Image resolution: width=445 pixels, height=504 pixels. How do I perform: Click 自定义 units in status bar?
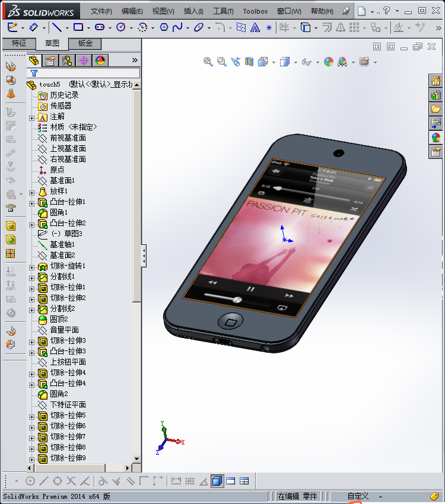[x=358, y=496]
